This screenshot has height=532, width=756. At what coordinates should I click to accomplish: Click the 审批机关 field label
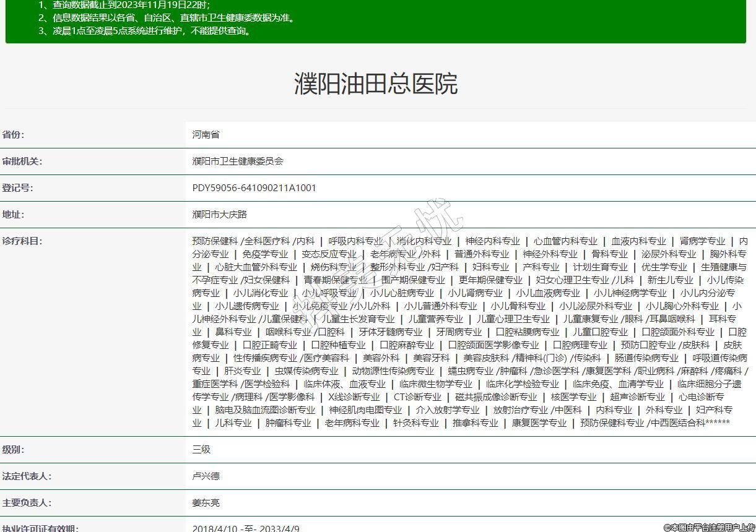22,161
